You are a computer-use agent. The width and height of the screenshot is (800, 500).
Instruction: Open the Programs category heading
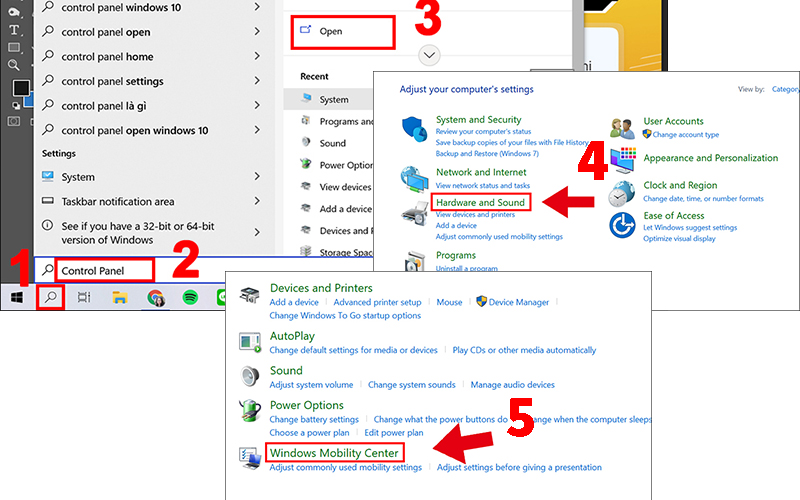(x=456, y=255)
